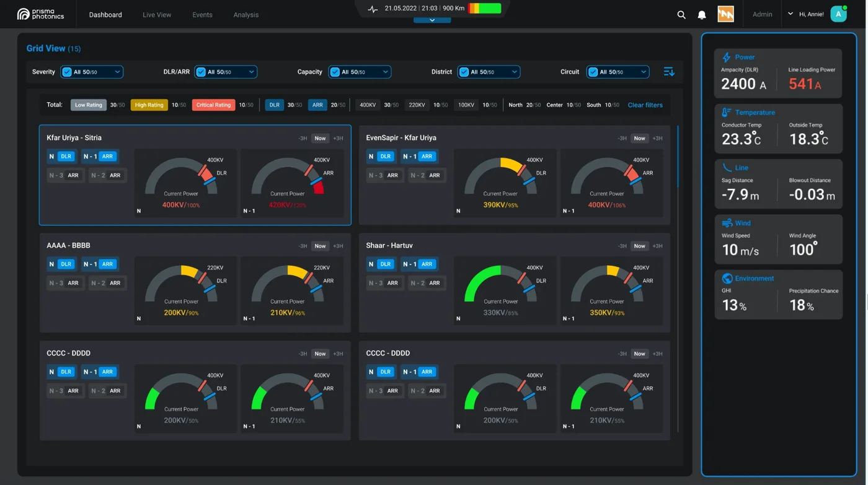Toggle N - 1 ARR on EvenSapir - Kfar Uriya
The height and width of the screenshot is (485, 868).
point(418,156)
